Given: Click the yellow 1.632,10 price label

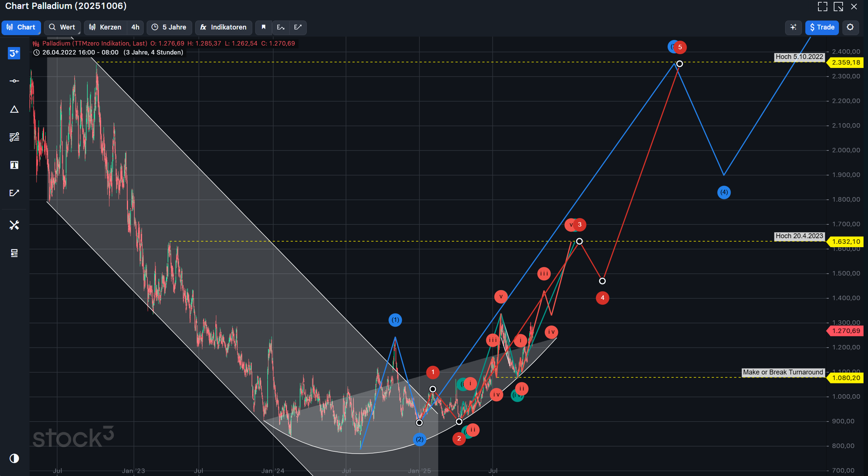Looking at the screenshot, I should (846, 242).
